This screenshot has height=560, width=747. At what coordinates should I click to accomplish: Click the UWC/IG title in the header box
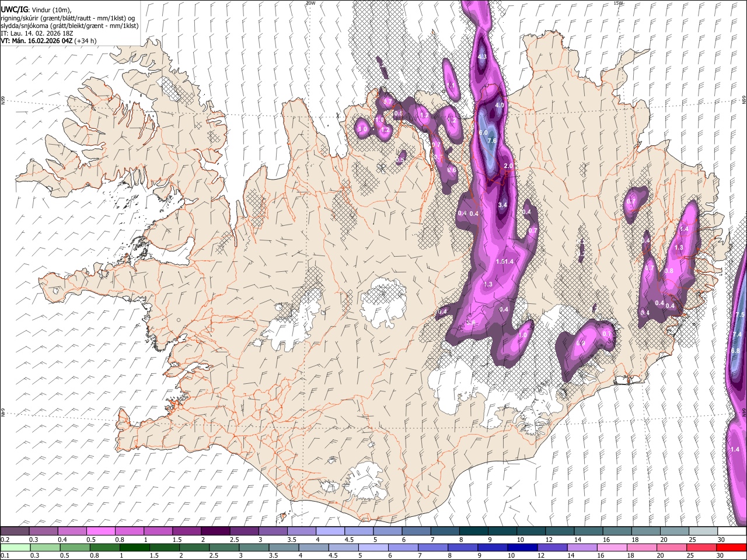click(x=13, y=9)
